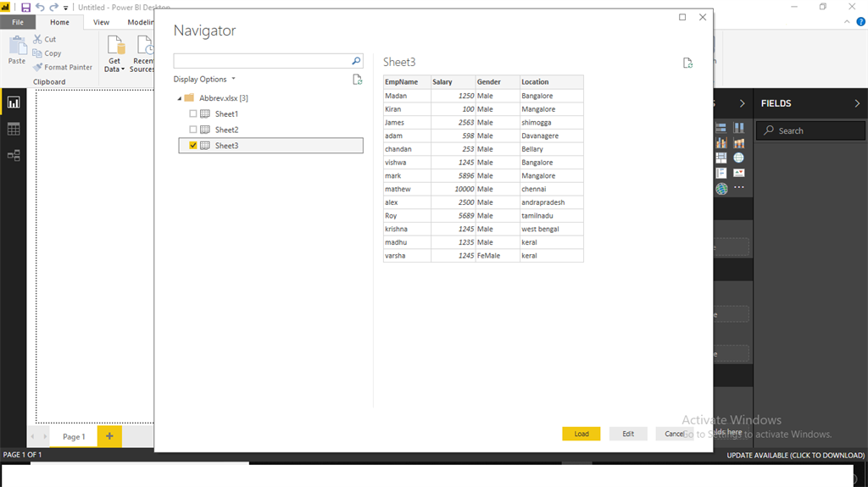Switch to the Home ribbon tab
The width and height of the screenshot is (868, 487).
pos(60,22)
